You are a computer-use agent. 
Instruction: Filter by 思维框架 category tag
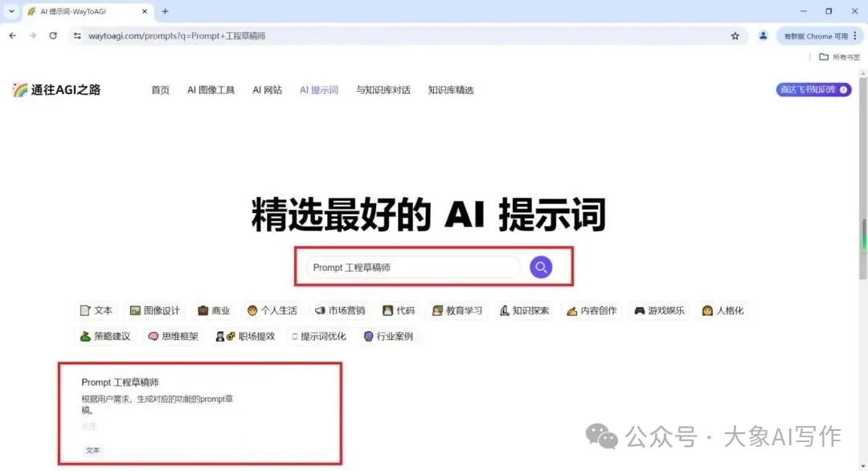[x=174, y=336]
